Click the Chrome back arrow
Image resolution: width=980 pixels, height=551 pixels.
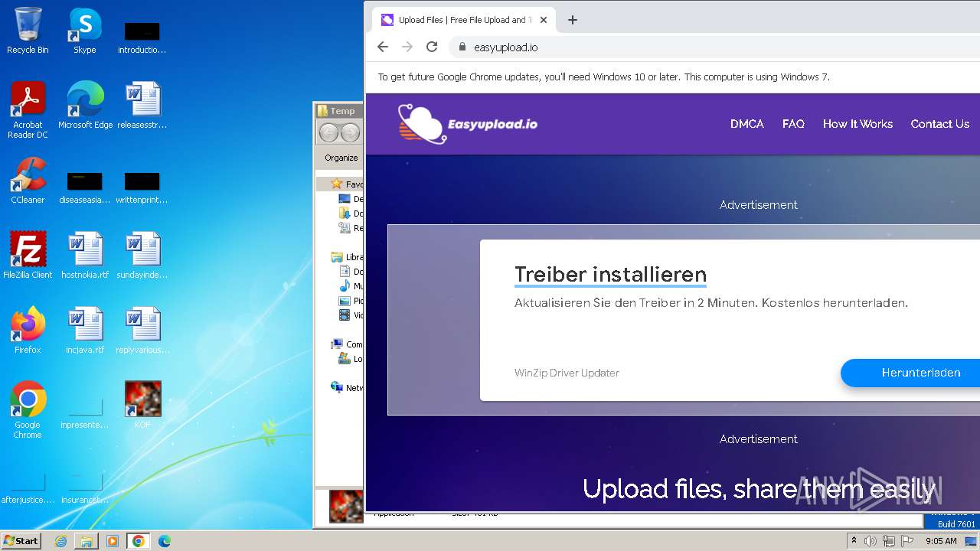(383, 47)
